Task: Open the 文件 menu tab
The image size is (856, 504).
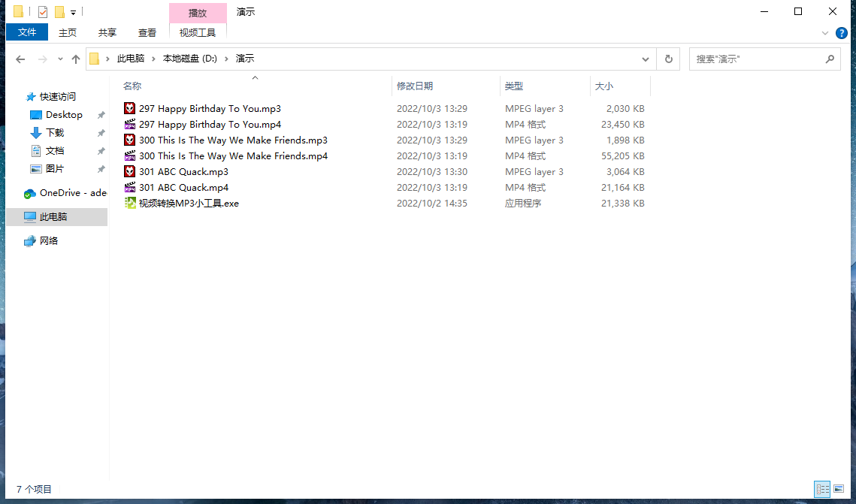Action: [x=27, y=32]
